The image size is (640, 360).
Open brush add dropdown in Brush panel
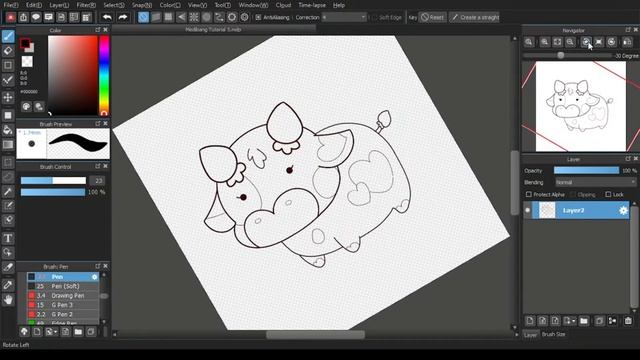click(x=56, y=332)
